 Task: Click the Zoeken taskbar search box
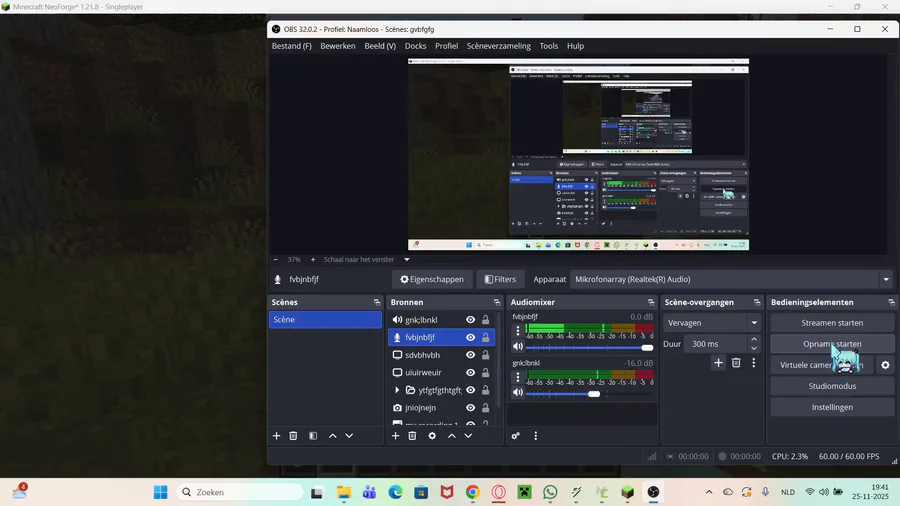pyautogui.click(x=239, y=492)
